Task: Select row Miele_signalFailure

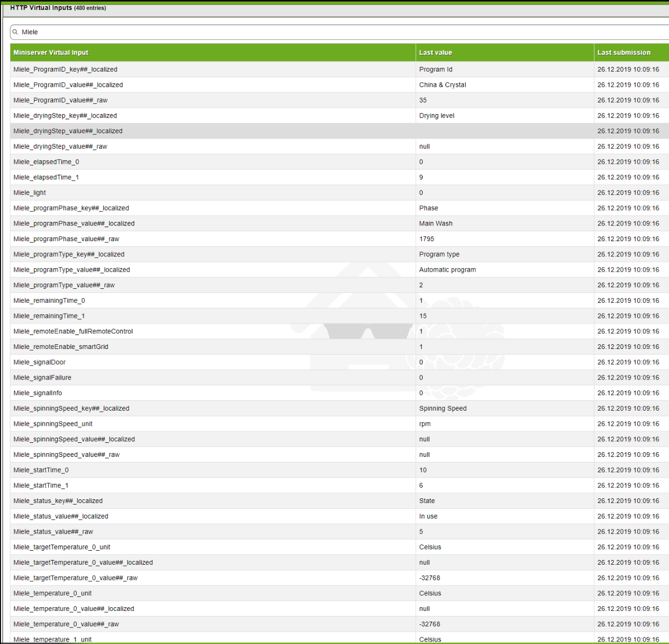Action: (x=340, y=377)
